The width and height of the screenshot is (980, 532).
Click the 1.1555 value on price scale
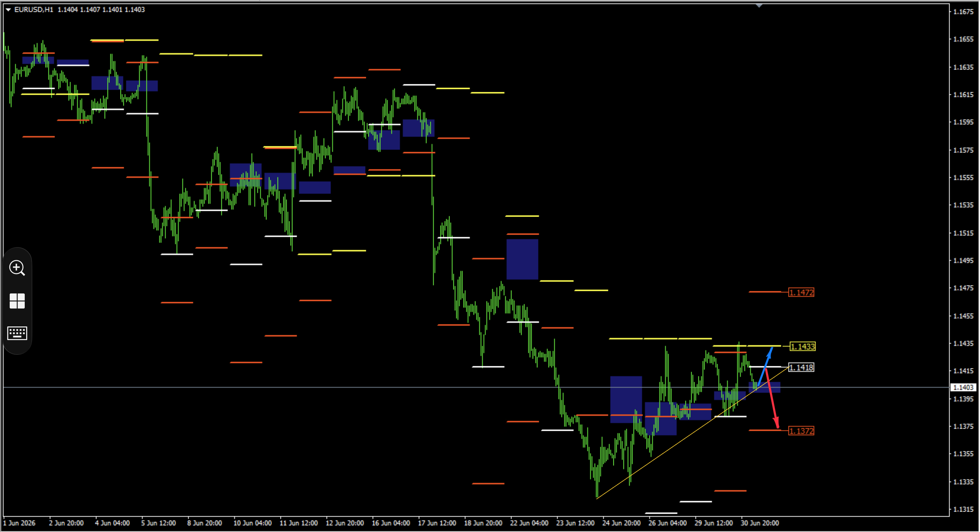pyautogui.click(x=963, y=178)
